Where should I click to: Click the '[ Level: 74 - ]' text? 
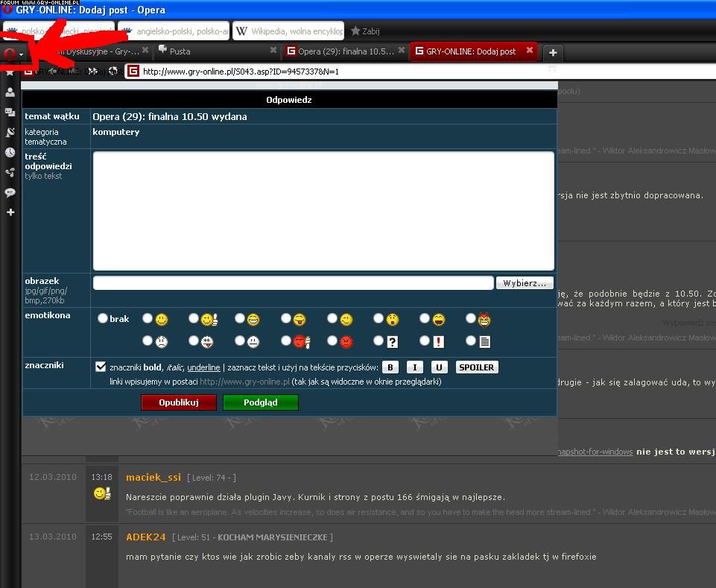212,478
